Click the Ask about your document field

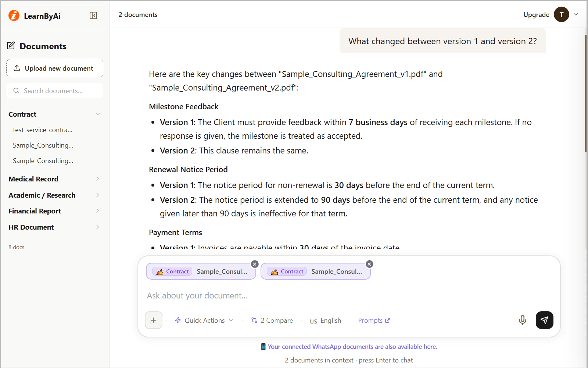[x=349, y=296]
